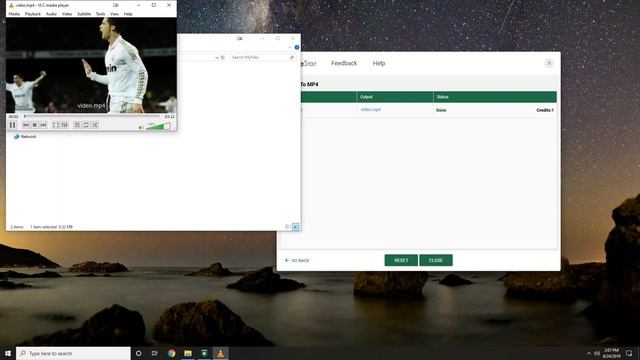Open the VLC Playback menu
This screenshot has height=360, width=640.
click(x=33, y=14)
